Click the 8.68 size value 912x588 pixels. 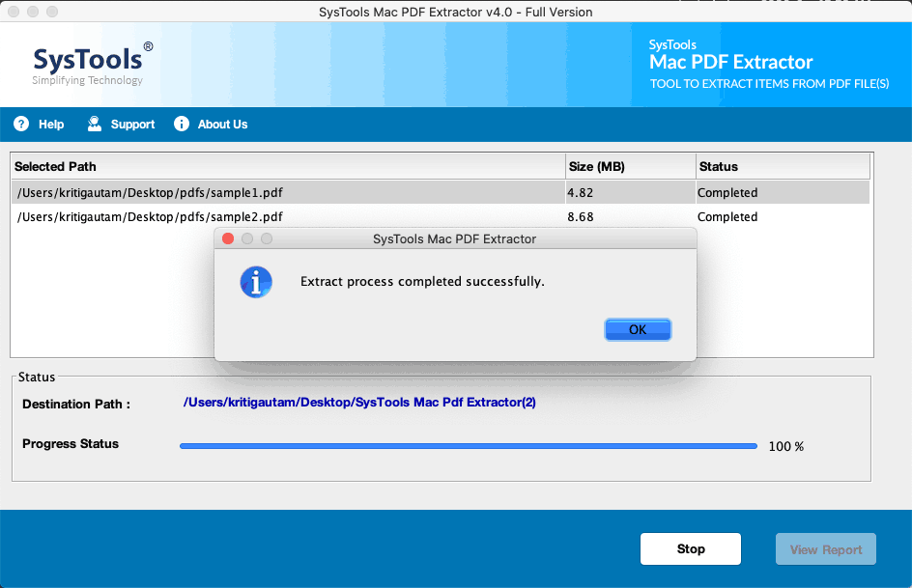tap(581, 217)
